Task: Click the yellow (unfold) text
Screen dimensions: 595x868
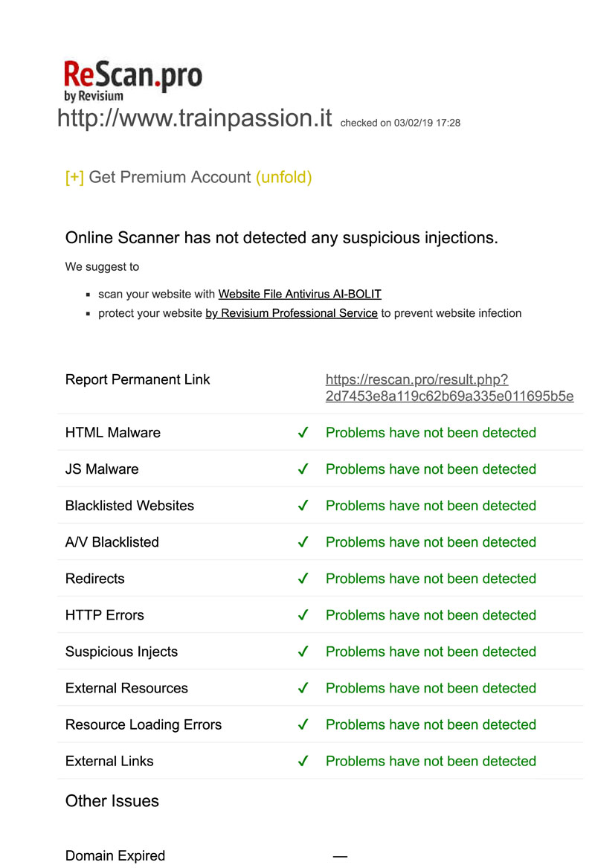Action: (x=283, y=177)
